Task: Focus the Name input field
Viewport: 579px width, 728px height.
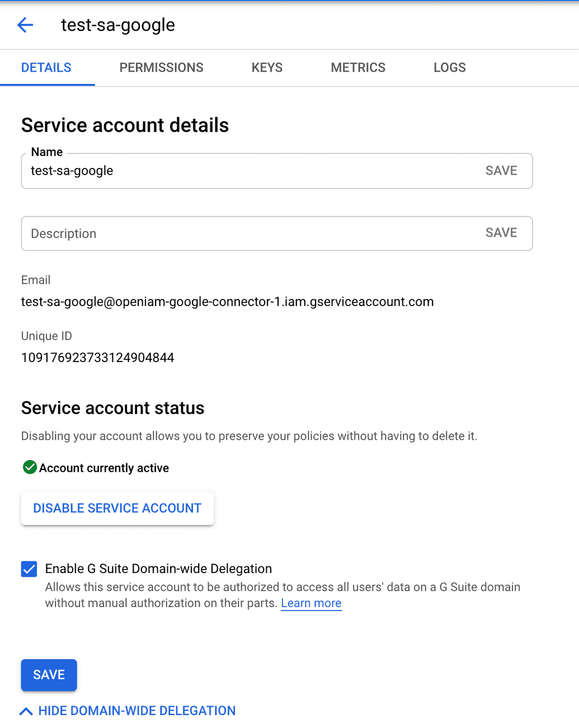Action: click(246, 171)
